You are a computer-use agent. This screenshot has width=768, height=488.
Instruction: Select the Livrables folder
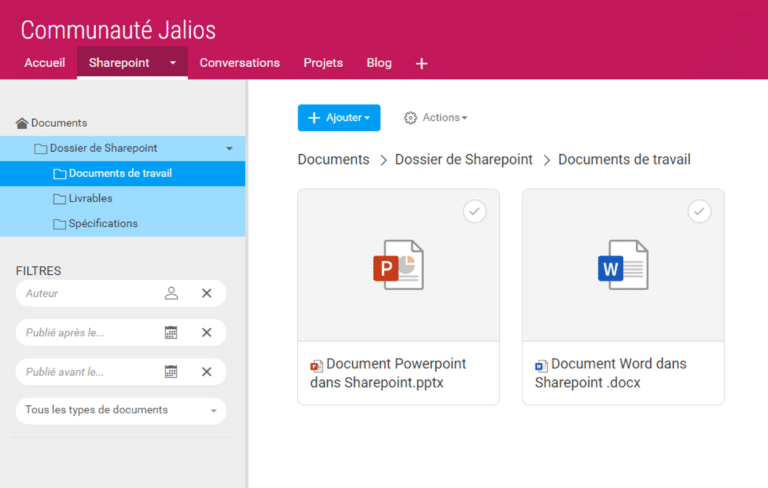click(122, 198)
